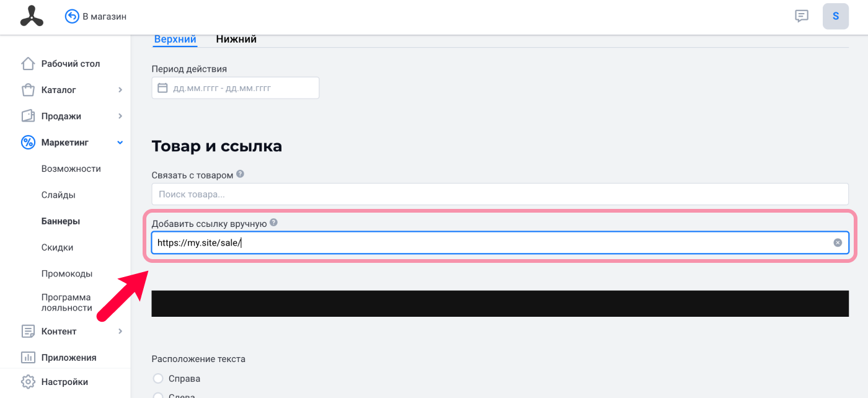Click the back arrow icon for В магазин
This screenshot has height=398, width=868.
pos(72,16)
